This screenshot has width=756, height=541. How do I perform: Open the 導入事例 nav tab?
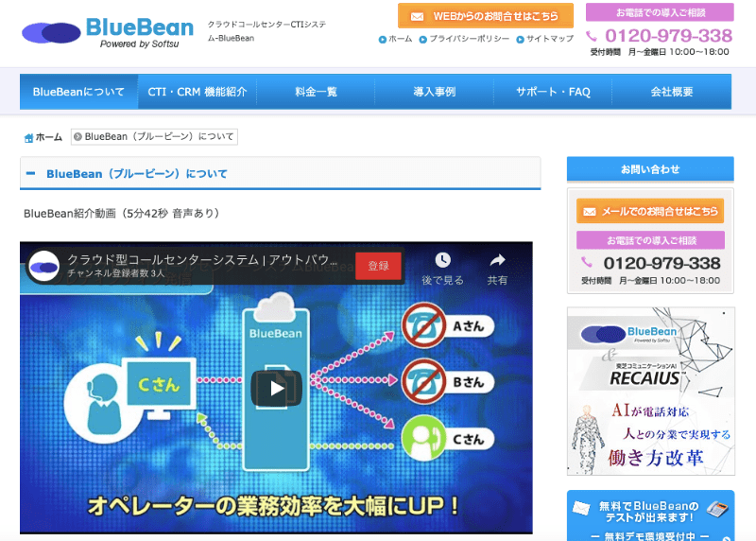click(435, 92)
